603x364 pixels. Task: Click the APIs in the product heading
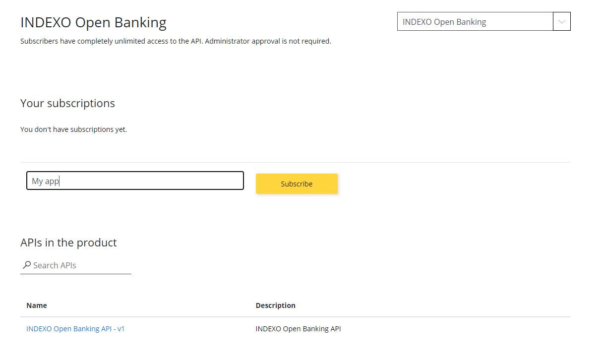68,243
